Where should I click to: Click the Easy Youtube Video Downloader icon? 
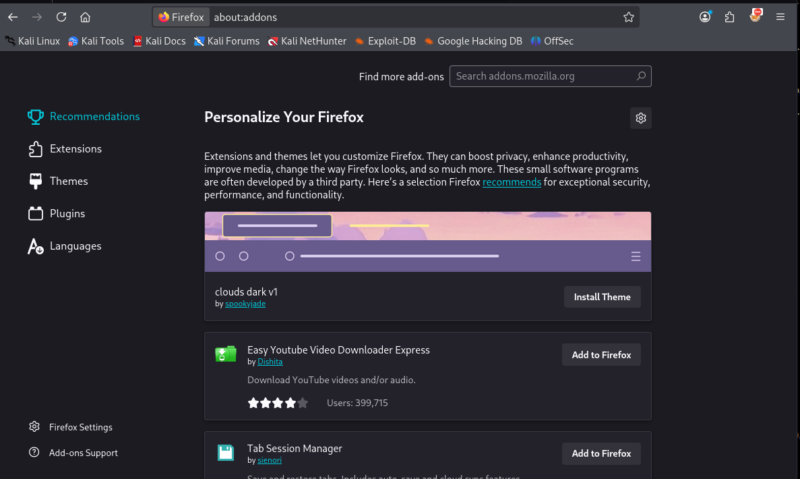pyautogui.click(x=226, y=354)
